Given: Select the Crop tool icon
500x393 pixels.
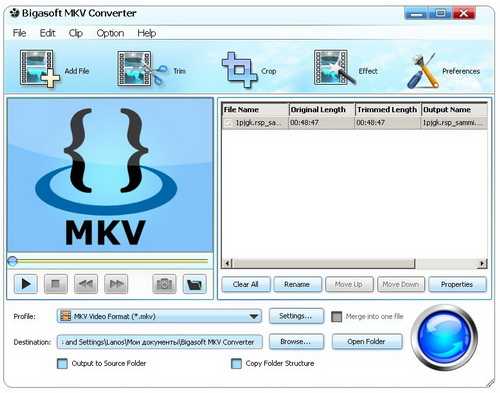Looking at the screenshot, I should [x=239, y=70].
